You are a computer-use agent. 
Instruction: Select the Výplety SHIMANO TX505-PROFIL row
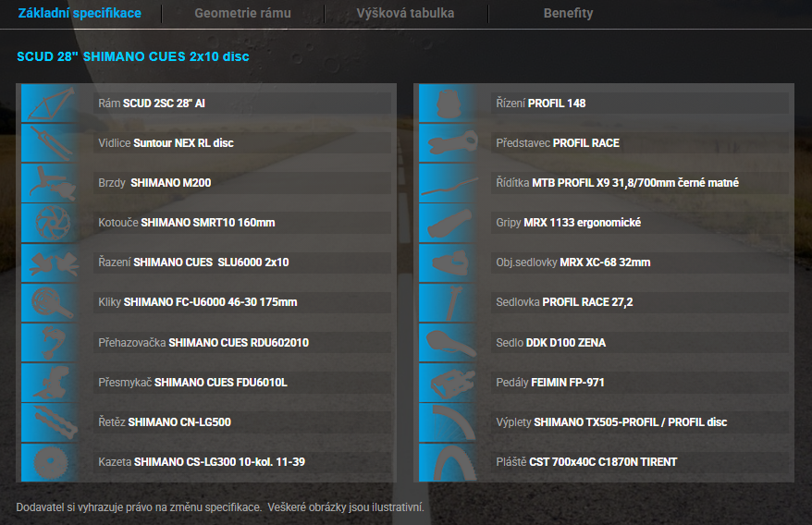point(640,422)
